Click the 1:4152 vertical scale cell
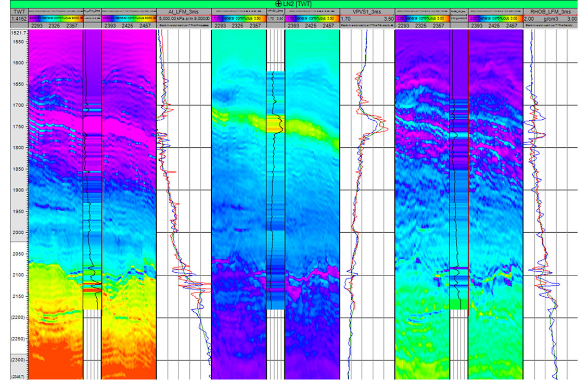The width and height of the screenshot is (588, 380). 19,18
